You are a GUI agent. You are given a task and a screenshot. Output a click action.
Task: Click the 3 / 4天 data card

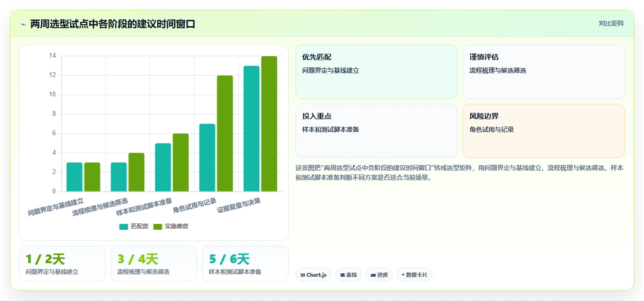pos(154,264)
